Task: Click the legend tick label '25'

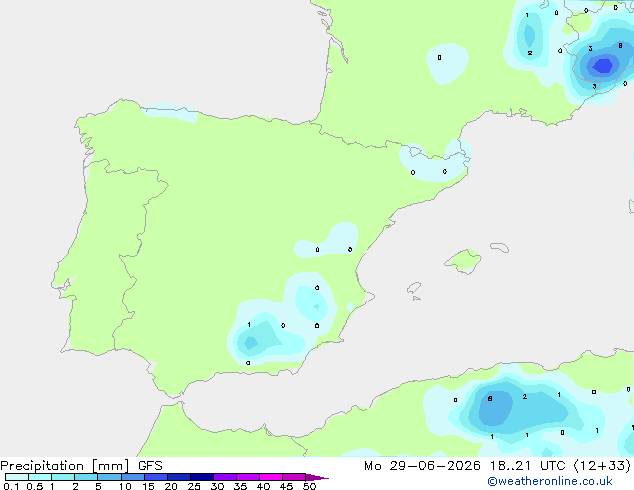Action: click(194, 486)
